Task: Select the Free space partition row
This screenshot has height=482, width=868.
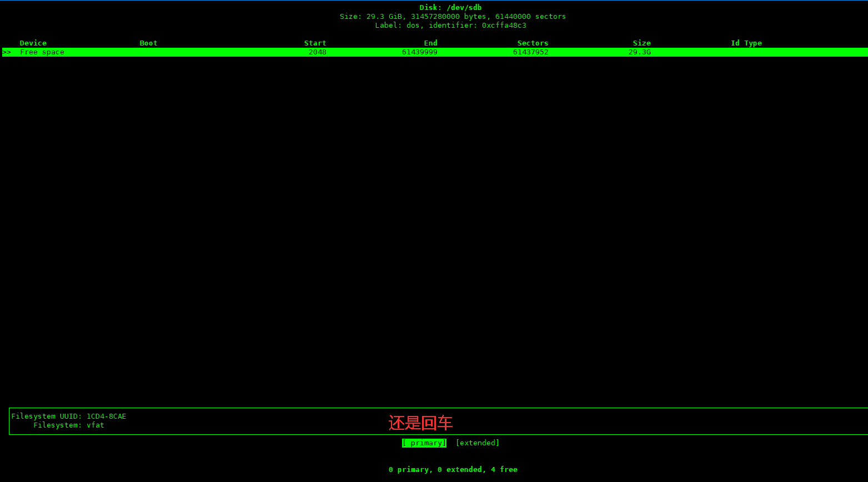Action: pos(435,52)
